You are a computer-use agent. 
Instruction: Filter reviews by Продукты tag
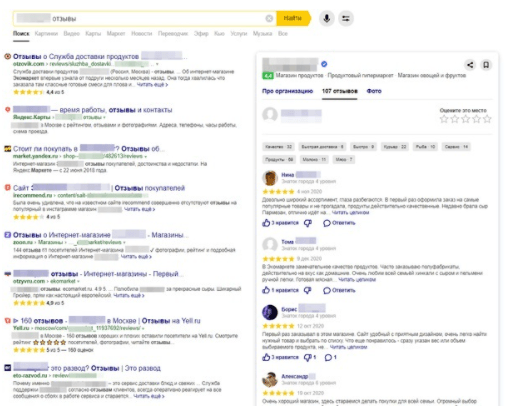pyautogui.click(x=279, y=160)
